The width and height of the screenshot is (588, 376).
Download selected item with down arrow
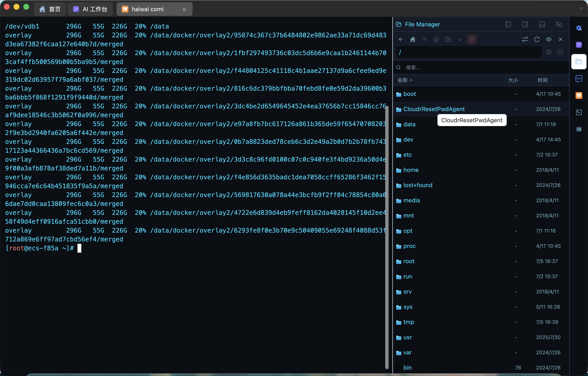pyautogui.click(x=460, y=39)
